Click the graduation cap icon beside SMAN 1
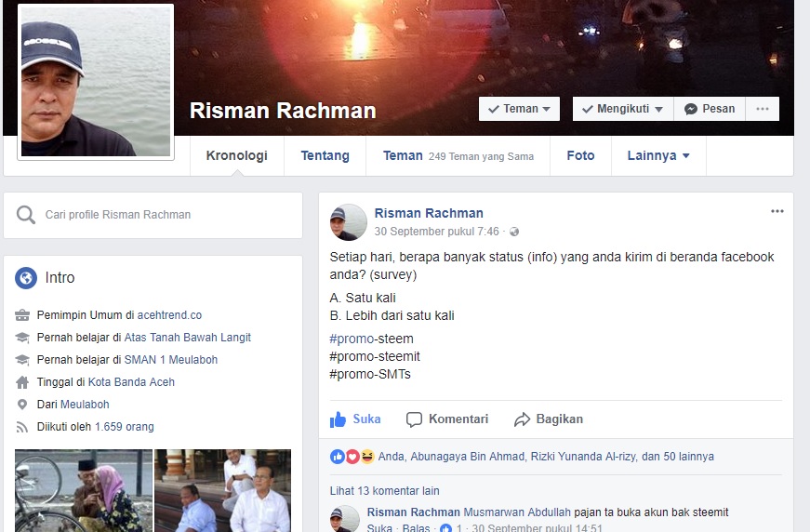Screen dimensions: 810x532 [x=22, y=360]
